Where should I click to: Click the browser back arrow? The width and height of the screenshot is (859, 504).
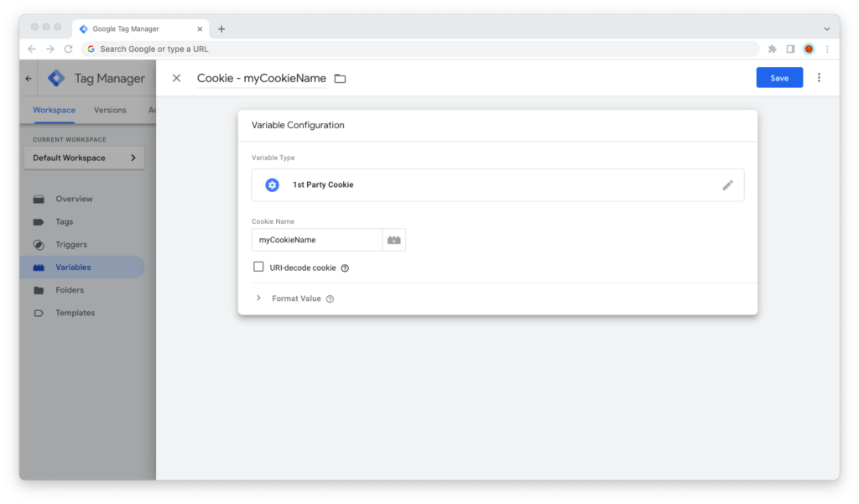[32, 49]
